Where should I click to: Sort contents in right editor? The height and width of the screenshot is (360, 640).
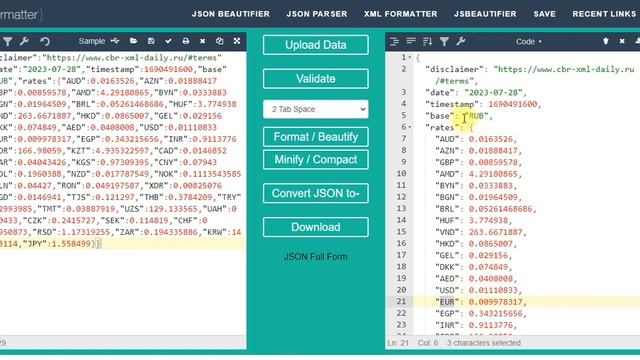pyautogui.click(x=427, y=41)
